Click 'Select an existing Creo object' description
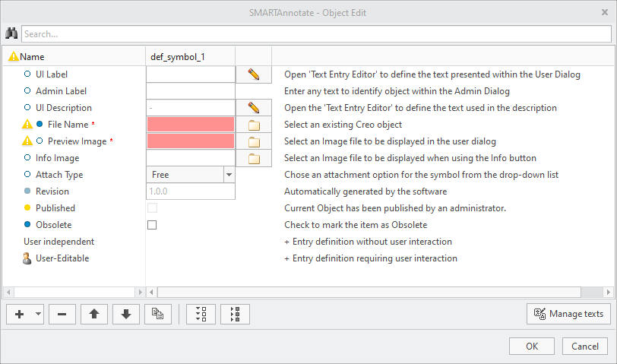Image resolution: width=617 pixels, height=364 pixels. point(343,125)
